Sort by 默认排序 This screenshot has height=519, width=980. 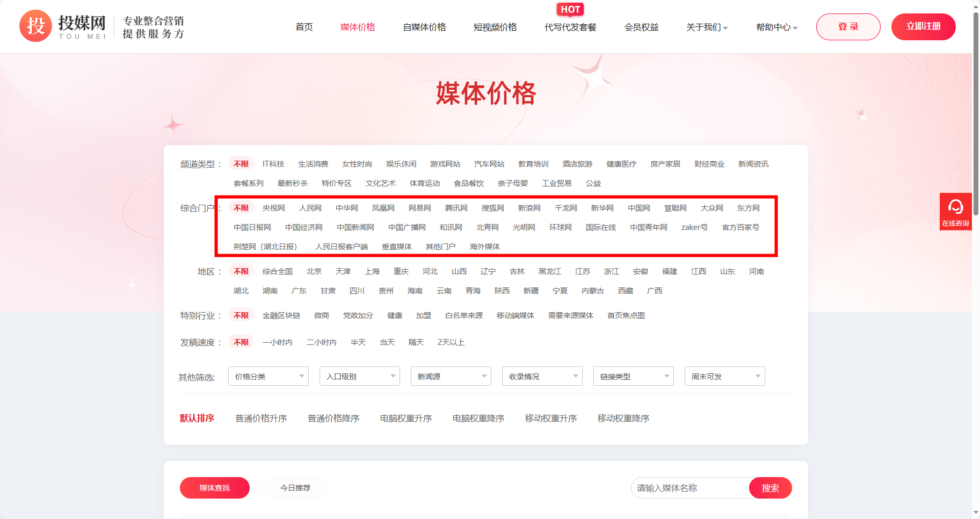coord(197,418)
